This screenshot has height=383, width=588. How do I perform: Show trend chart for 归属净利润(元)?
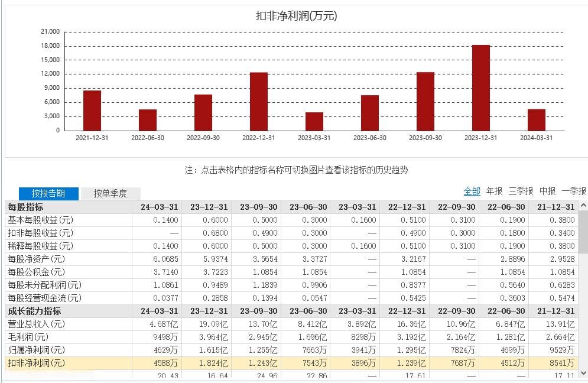[x=37, y=350]
